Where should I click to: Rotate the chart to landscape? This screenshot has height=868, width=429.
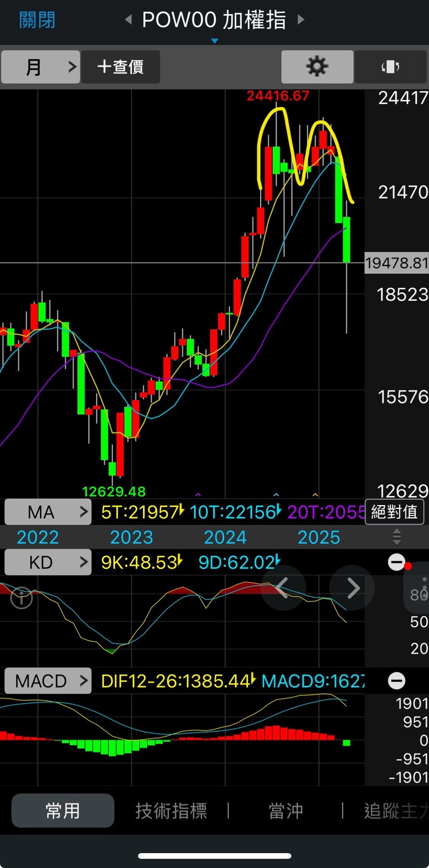(391, 67)
